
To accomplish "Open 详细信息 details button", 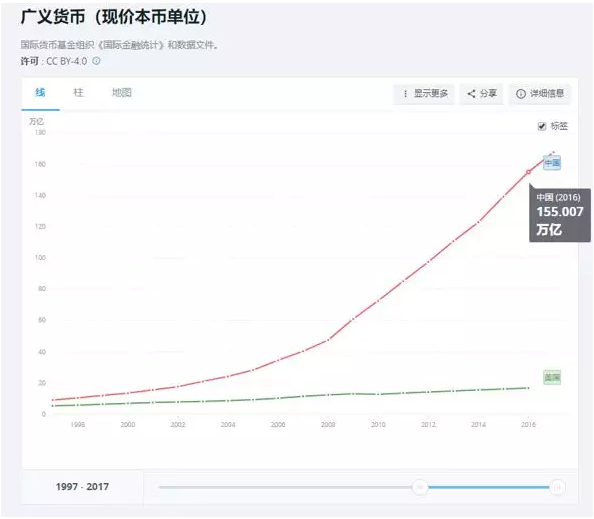I will click(539, 94).
